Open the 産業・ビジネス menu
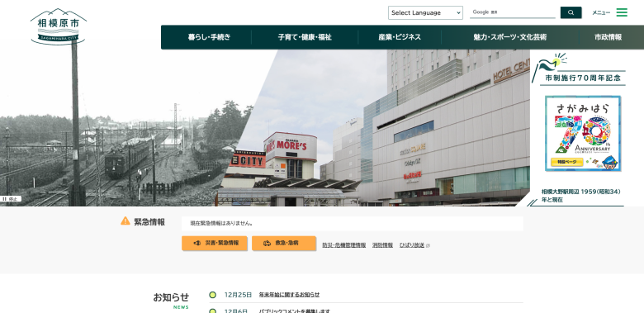The width and height of the screenshot is (644, 313). tap(400, 37)
